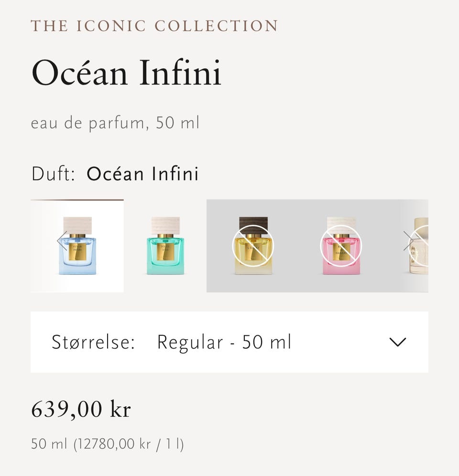Image resolution: width=459 pixels, height=476 pixels.
Task: Open The Iconic Collection link
Action: pos(154,26)
